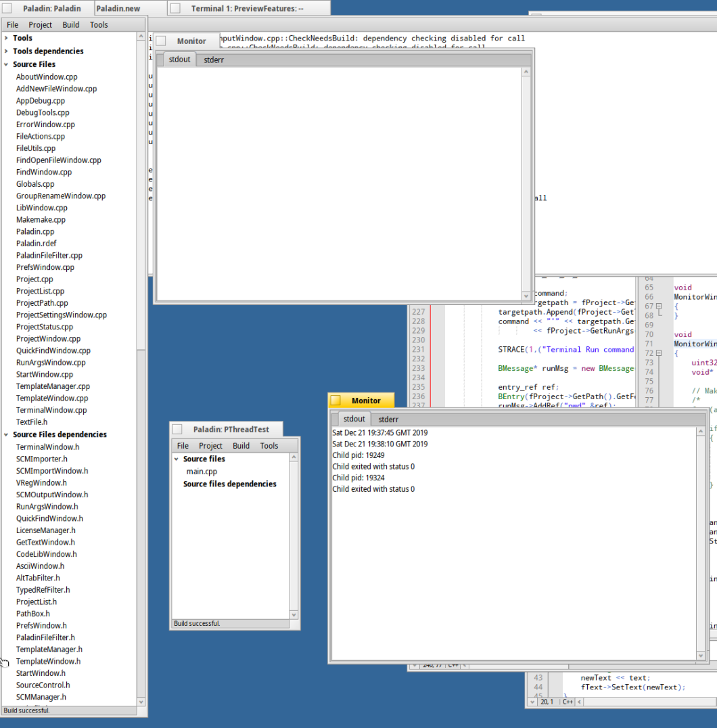The image size is (717, 728).
Task: Select FileActions.cpp in the project tree
Action: 41,137
